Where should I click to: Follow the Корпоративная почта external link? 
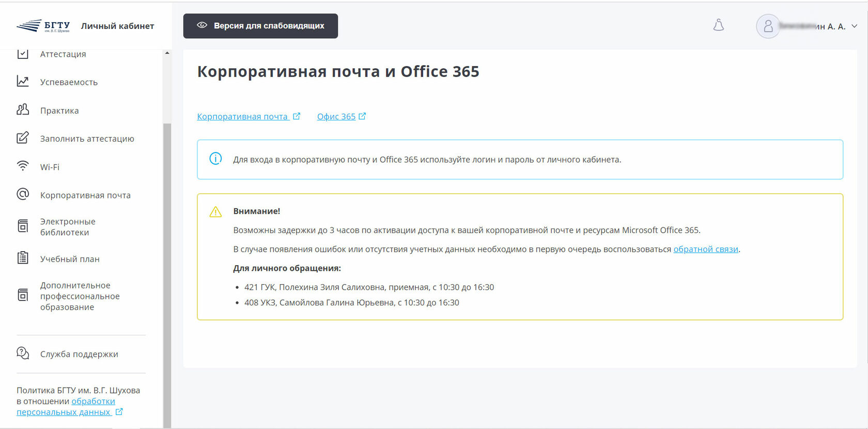coord(242,116)
